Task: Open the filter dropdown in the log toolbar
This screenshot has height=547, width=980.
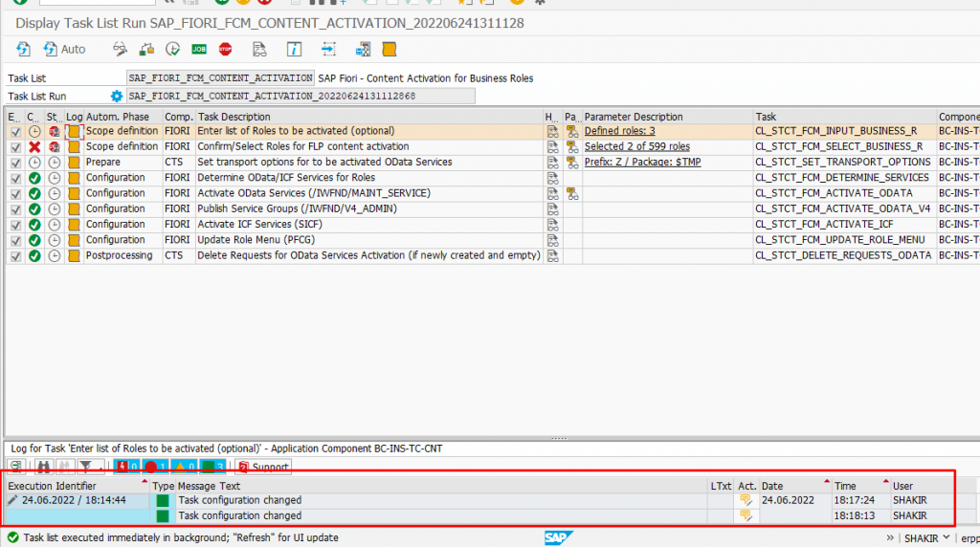Action: 91,467
